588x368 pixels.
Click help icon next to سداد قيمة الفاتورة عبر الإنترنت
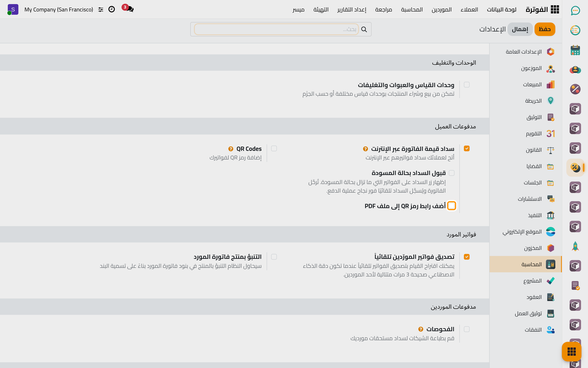coord(365,149)
